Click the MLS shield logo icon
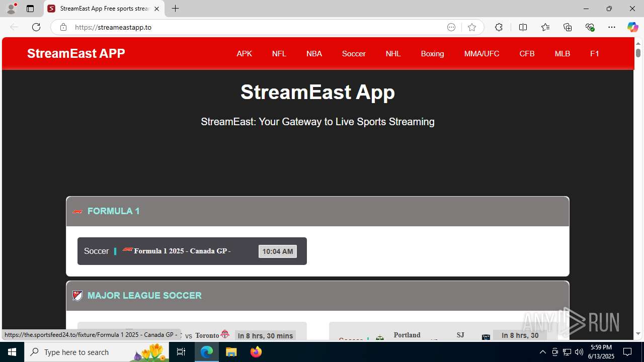644x362 pixels. coord(77,296)
